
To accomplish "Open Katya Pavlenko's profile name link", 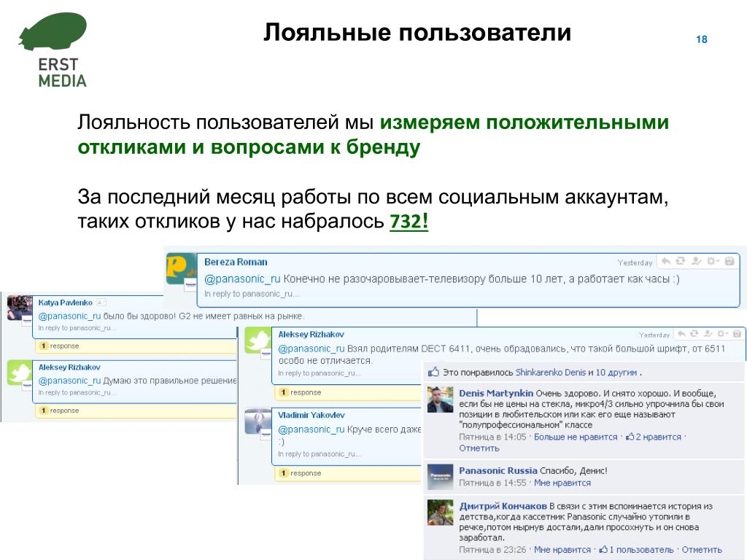I will pos(65,303).
